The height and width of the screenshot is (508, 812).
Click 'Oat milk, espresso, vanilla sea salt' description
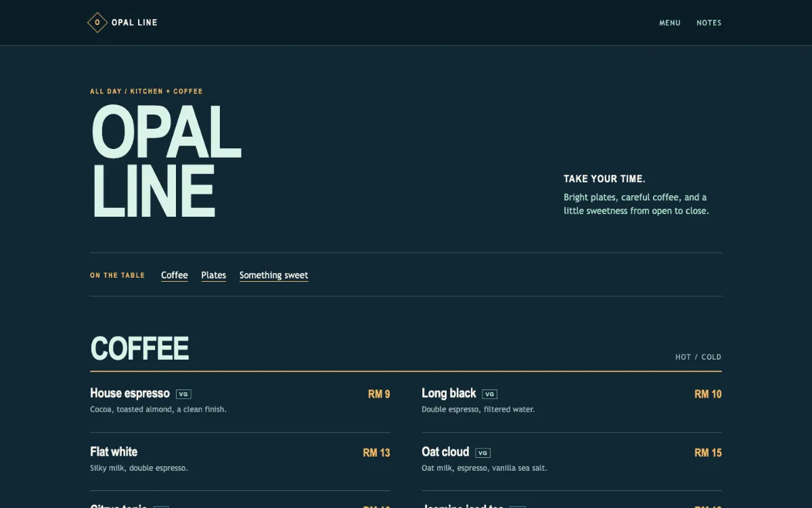[484, 468]
